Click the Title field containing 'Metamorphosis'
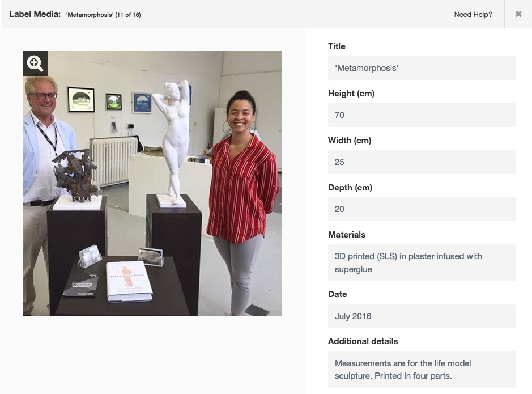This screenshot has height=394, width=532. tap(422, 68)
